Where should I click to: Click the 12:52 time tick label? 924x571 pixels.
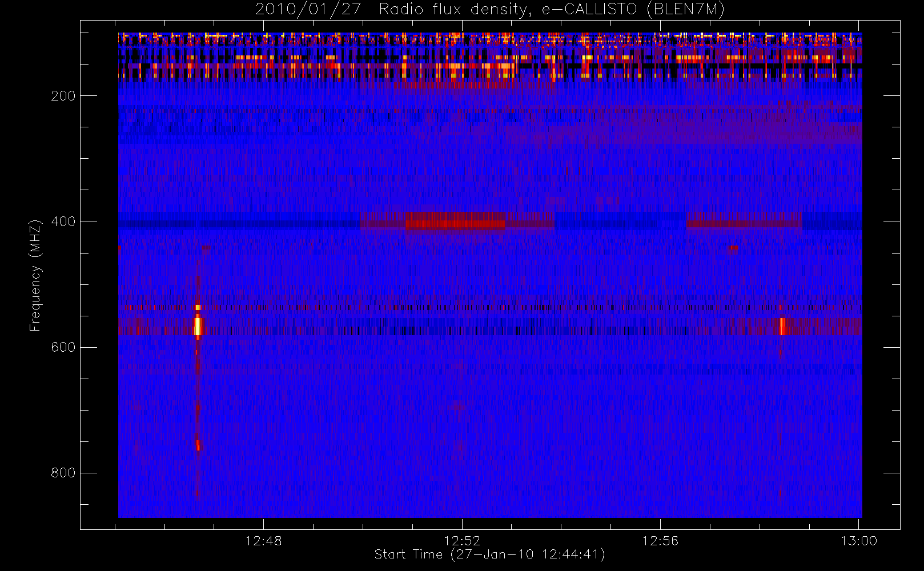(462, 541)
